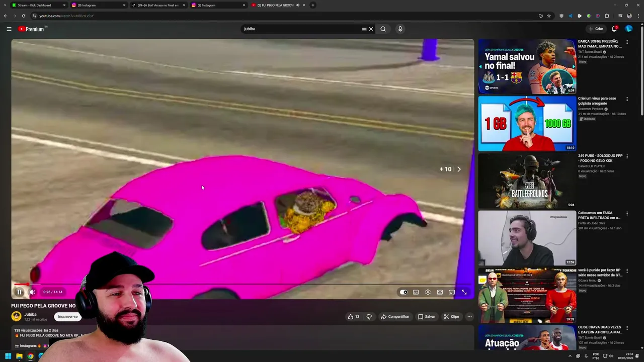644x362 pixels.
Task: Reload the page with the refresh icon
Action: (23, 16)
